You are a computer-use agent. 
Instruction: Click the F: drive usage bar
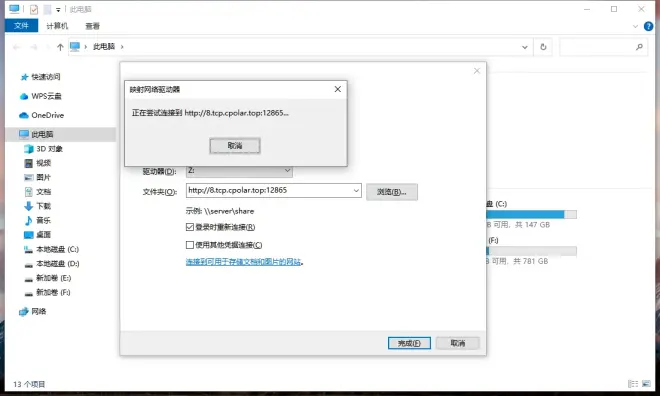[532, 251]
